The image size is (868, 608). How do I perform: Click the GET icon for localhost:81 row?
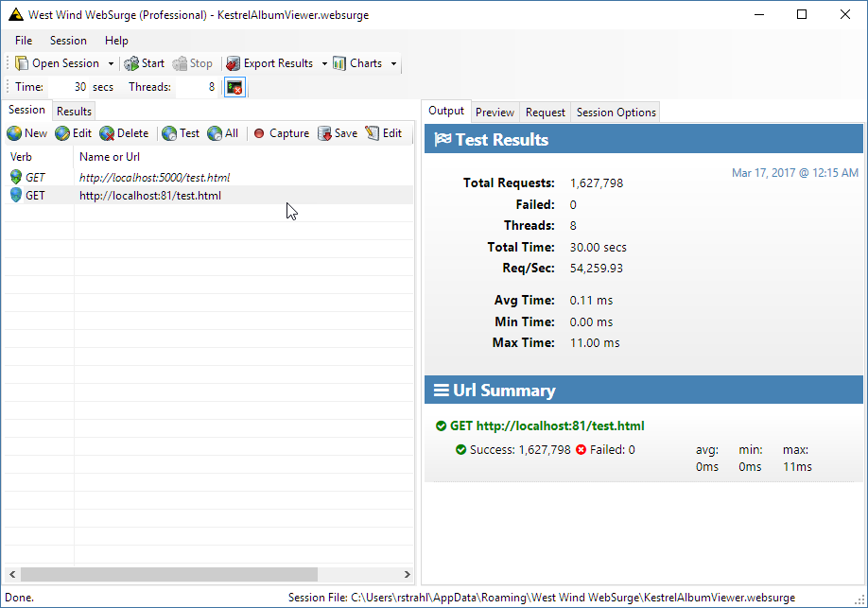coord(16,195)
